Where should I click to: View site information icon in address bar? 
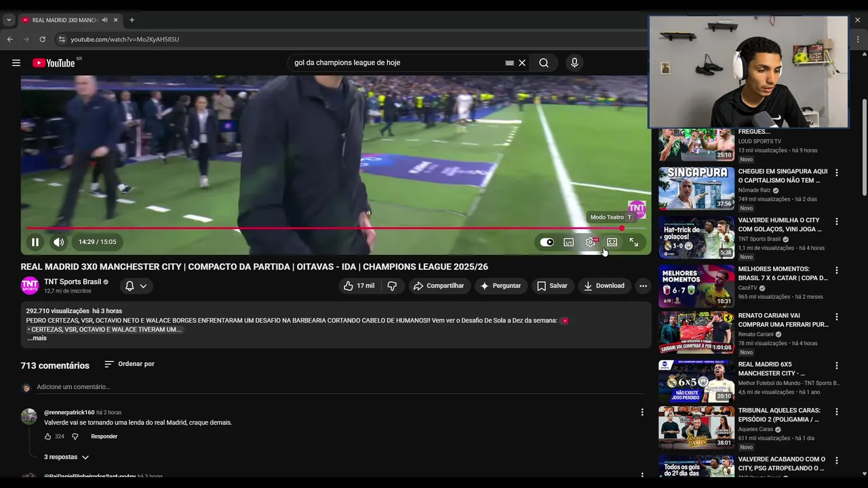pyautogui.click(x=62, y=39)
